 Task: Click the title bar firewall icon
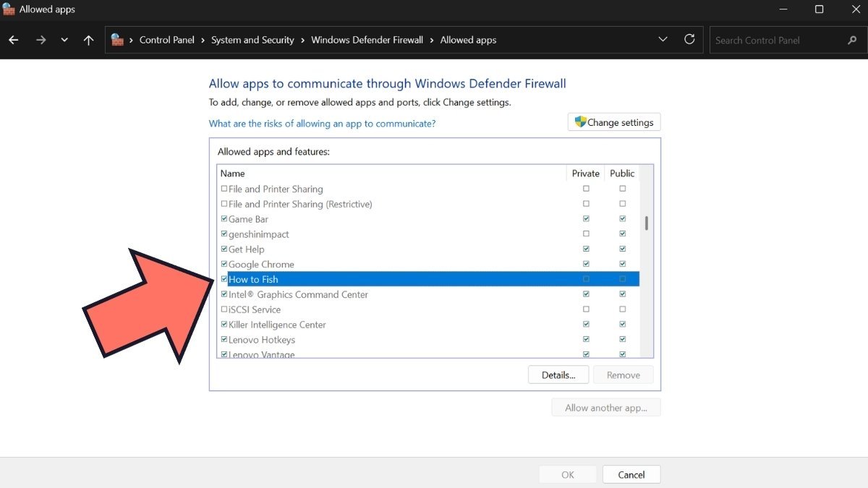pyautogui.click(x=9, y=9)
